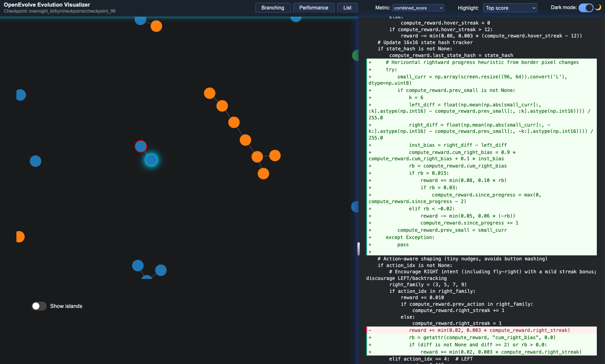The width and height of the screenshot is (605, 364).
Task: Open the List tab
Action: click(347, 8)
